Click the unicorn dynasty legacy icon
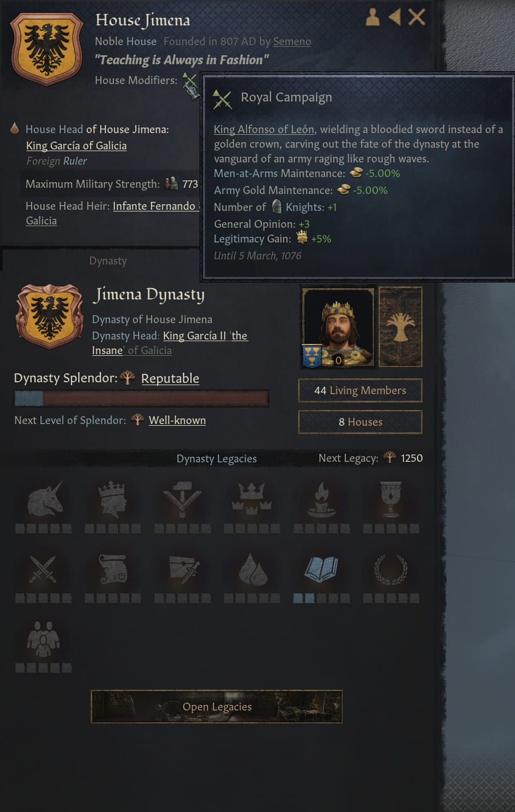 [x=44, y=499]
